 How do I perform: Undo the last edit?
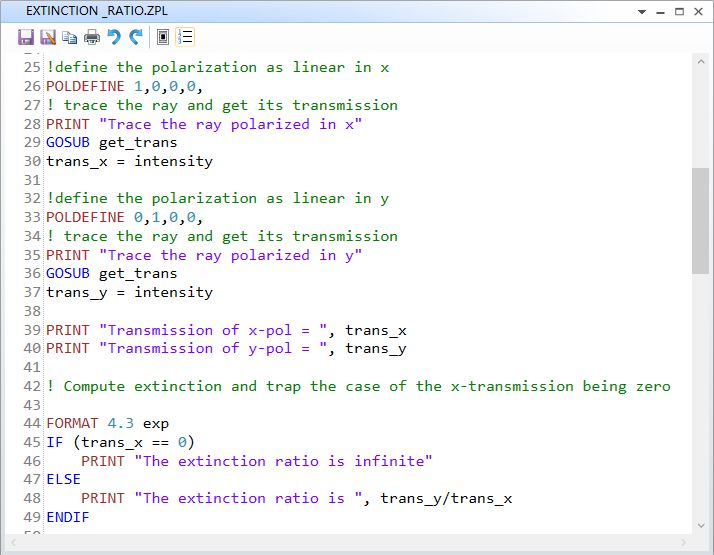point(114,37)
